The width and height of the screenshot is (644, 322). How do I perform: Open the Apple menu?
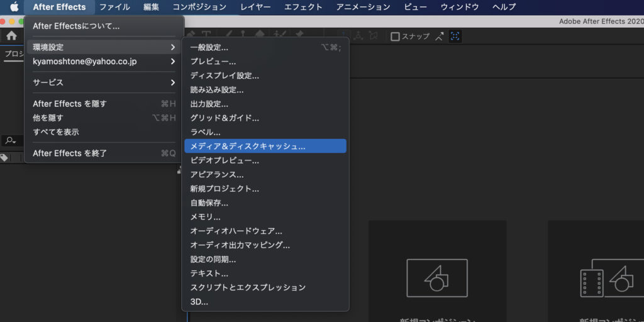(x=14, y=7)
